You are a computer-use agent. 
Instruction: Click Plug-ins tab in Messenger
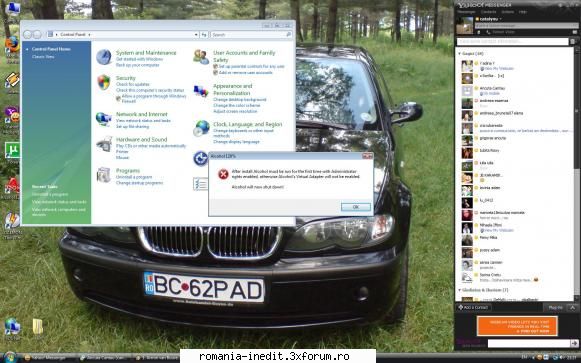pos(555,307)
